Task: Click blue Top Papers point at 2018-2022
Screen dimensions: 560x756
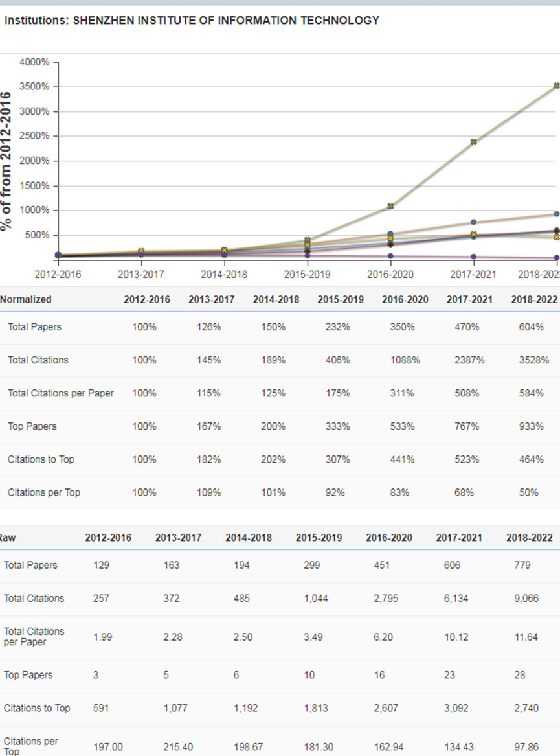Action: [556, 214]
